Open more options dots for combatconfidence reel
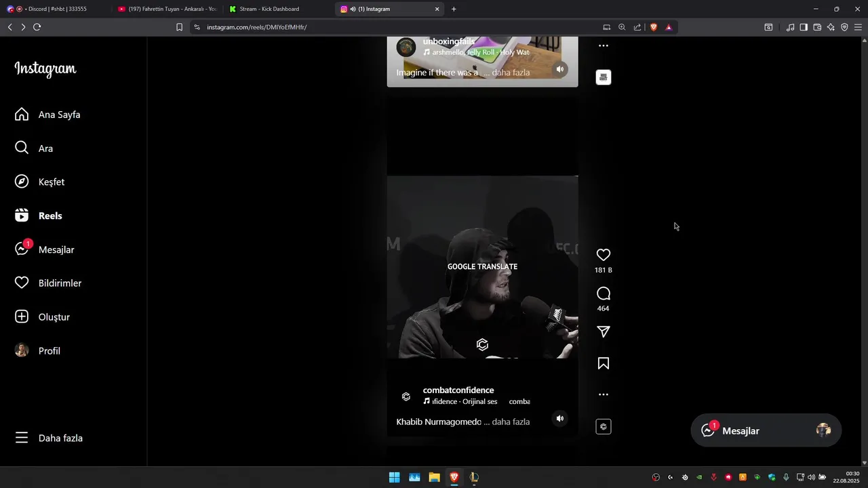Image resolution: width=868 pixels, height=488 pixels. coord(603,394)
